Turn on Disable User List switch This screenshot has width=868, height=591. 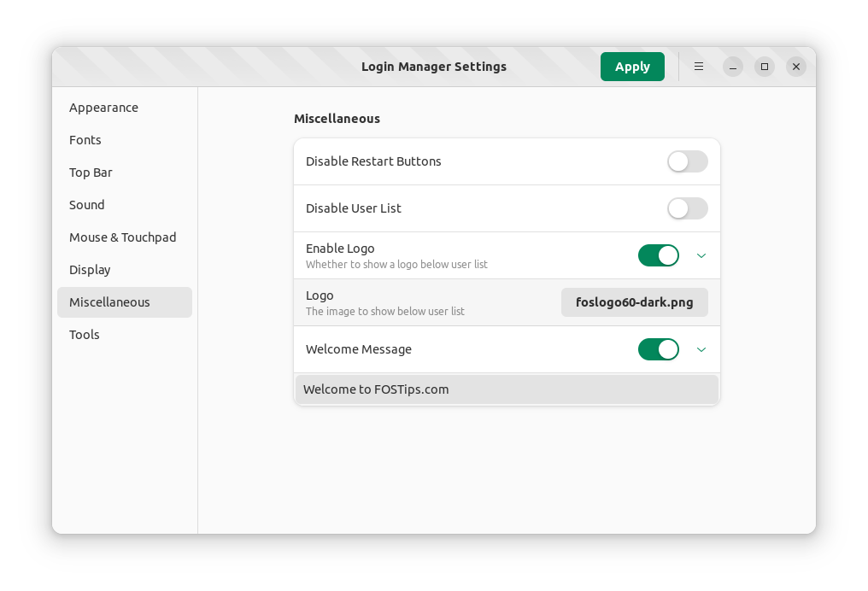point(687,208)
